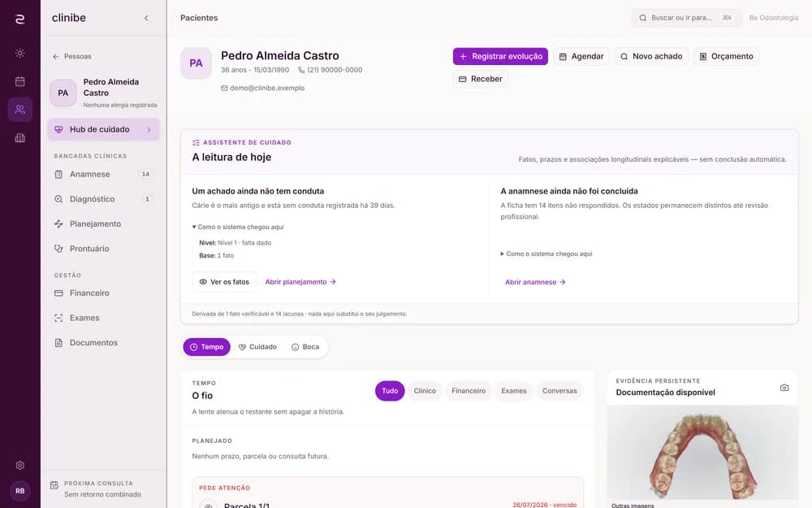Expand Hub de cuidado chevron arrow
The image size is (812, 508).
pyautogui.click(x=149, y=129)
